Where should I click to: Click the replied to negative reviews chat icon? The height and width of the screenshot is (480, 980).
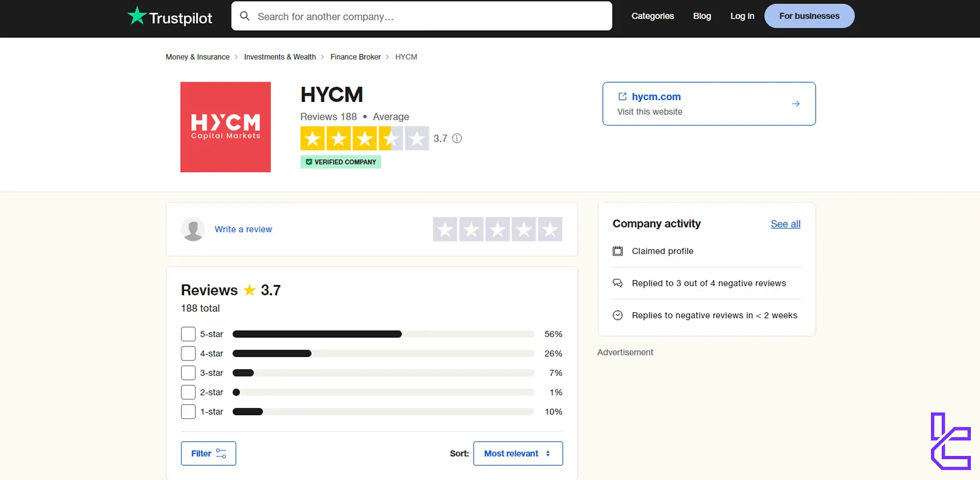pos(618,283)
